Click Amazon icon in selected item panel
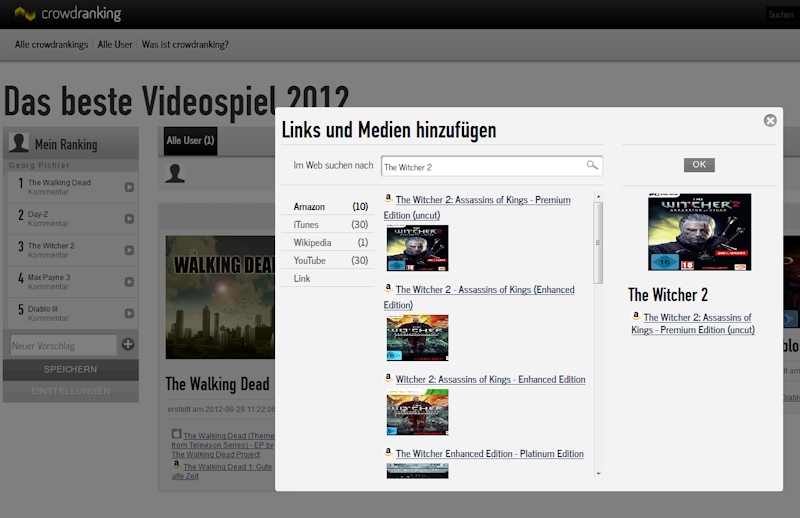 (x=636, y=316)
